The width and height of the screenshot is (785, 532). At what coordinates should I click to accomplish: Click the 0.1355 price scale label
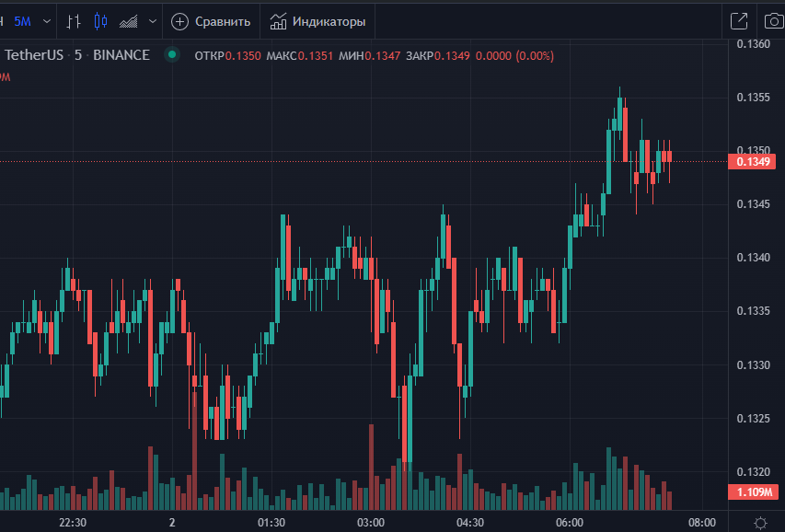[754, 97]
